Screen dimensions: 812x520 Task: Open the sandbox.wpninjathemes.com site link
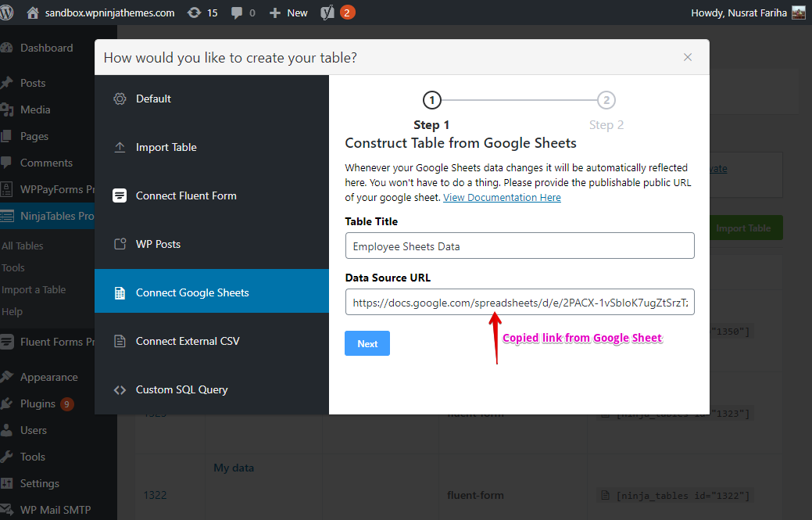pos(109,13)
